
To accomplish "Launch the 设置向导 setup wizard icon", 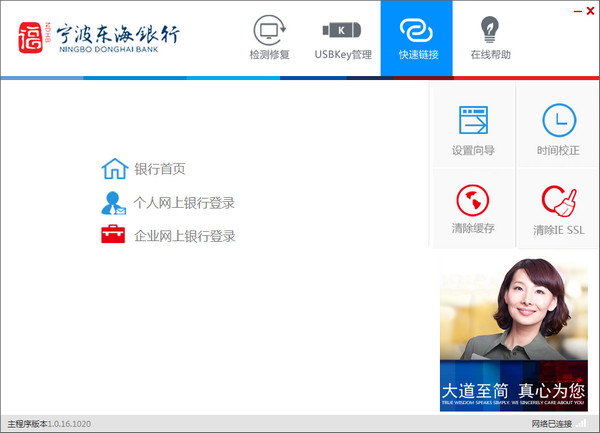I will pyautogui.click(x=473, y=120).
